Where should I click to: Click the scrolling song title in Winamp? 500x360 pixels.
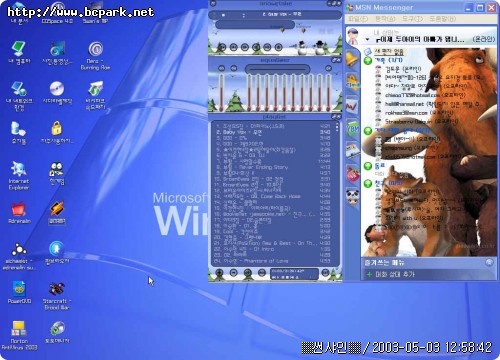click(x=282, y=14)
